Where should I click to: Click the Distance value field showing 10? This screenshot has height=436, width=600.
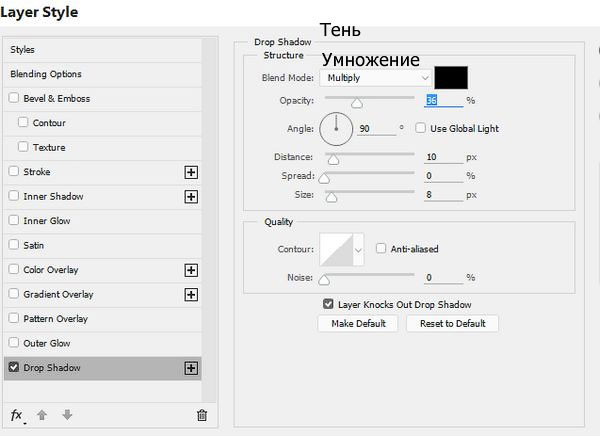coord(443,157)
